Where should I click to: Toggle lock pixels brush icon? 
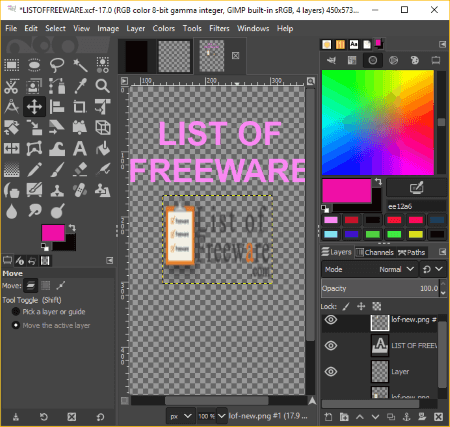[346, 306]
